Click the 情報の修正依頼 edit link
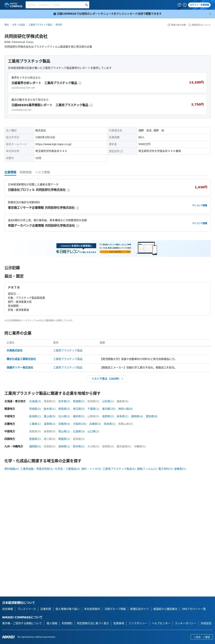Image resolution: width=215 pixels, height=644 pixels. coord(177,25)
